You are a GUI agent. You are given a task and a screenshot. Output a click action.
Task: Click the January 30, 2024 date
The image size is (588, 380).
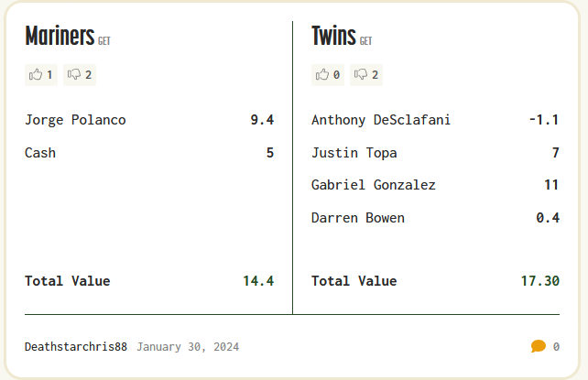pos(188,347)
